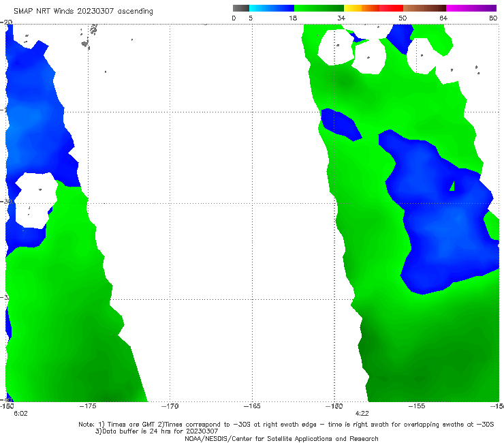Click the longitude label '-175'
The height and width of the screenshot is (443, 504).
88,406
